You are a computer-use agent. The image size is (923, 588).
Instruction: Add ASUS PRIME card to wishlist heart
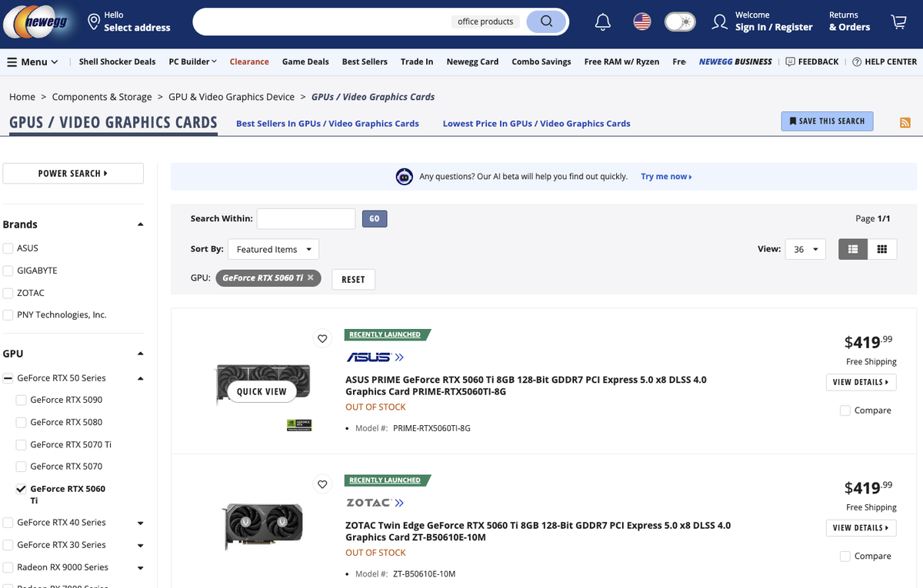[322, 338]
